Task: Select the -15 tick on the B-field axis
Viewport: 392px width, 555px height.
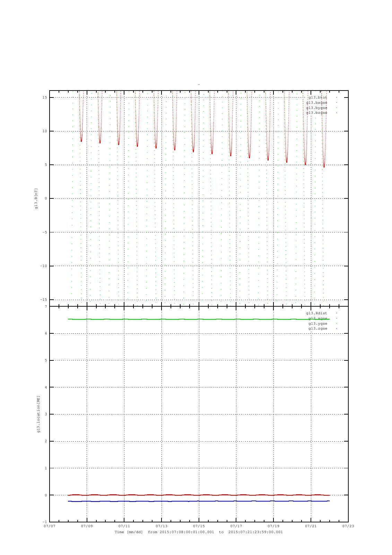Action: 44,300
